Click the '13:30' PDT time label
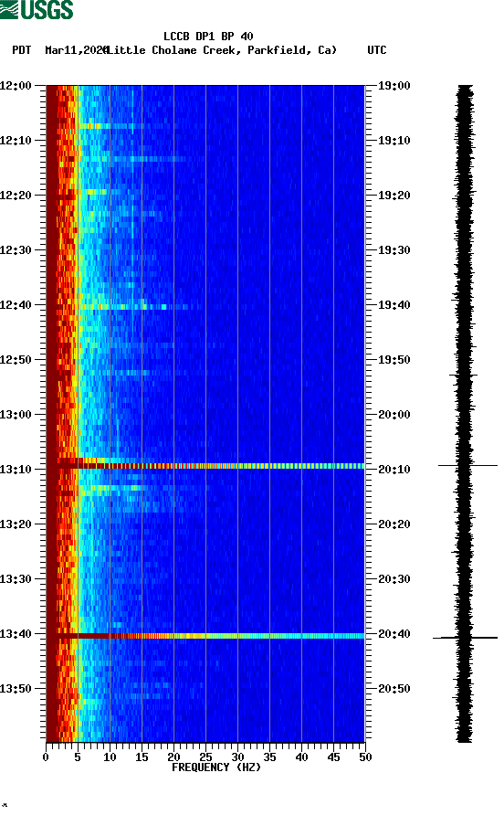 point(16,579)
